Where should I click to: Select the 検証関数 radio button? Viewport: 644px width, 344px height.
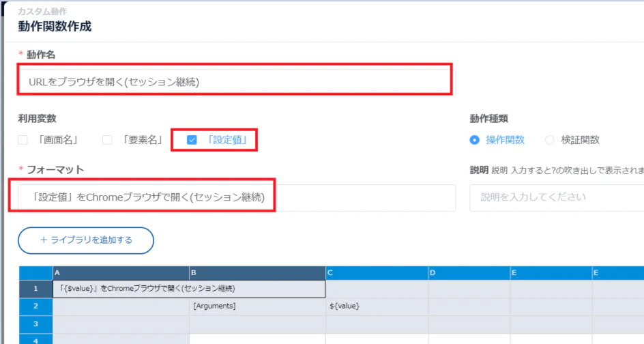[x=550, y=140]
